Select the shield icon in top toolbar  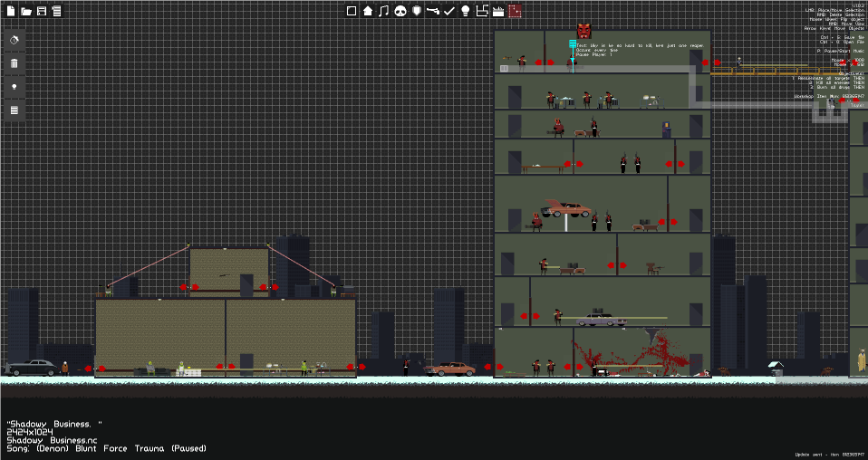point(417,11)
